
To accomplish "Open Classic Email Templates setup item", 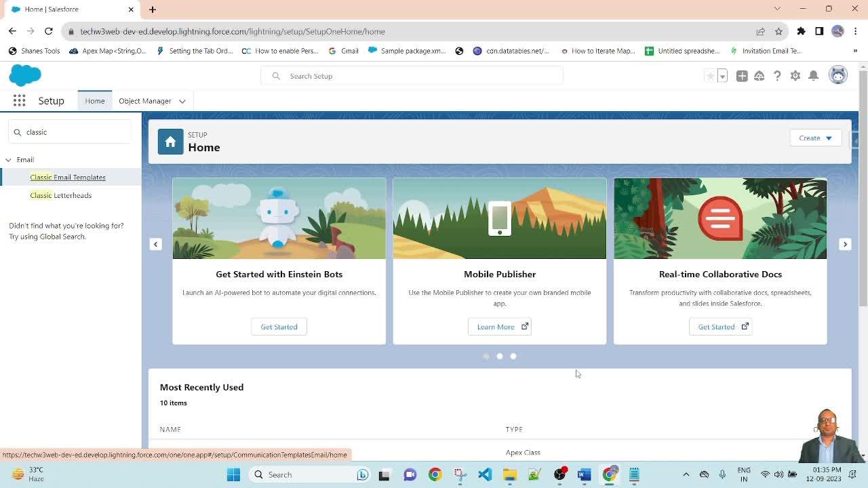I will pos(68,177).
